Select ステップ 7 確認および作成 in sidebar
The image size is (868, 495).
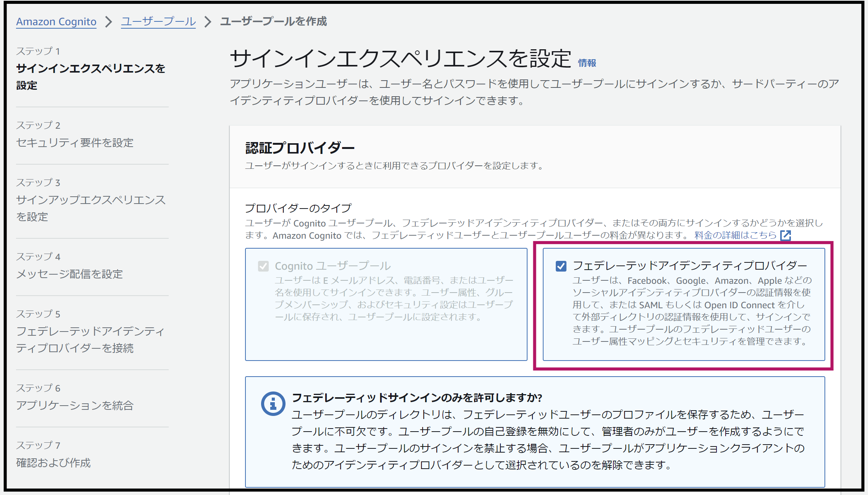[53, 455]
